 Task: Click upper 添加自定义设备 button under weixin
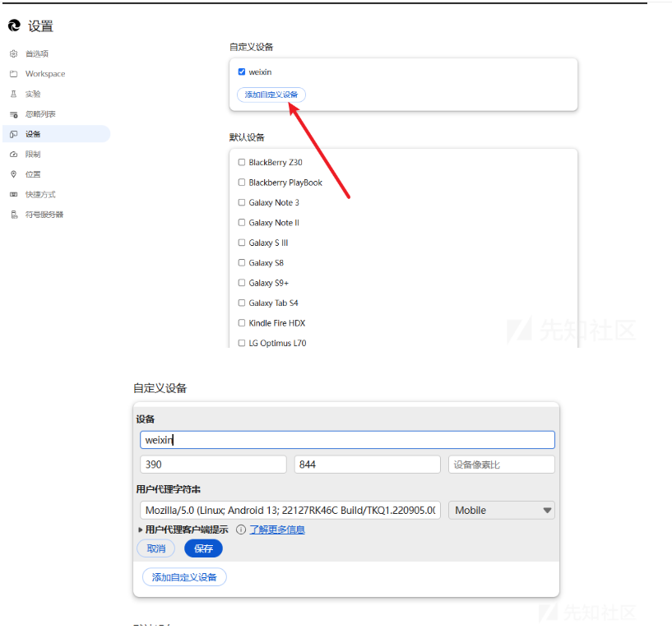tap(271, 95)
